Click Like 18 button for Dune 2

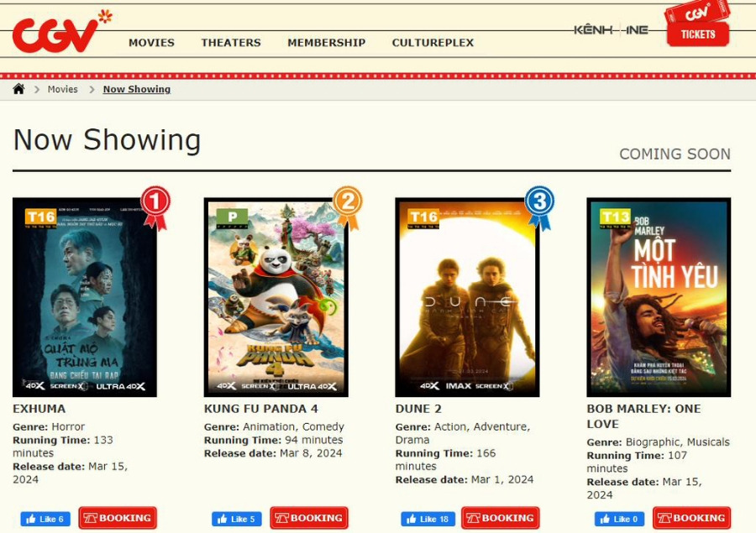pos(428,519)
